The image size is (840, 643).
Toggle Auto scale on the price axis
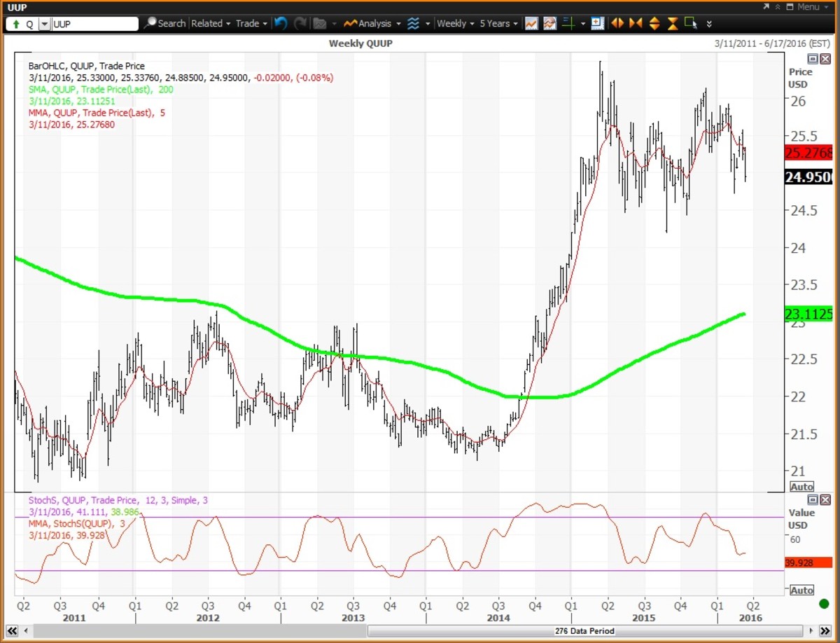pos(801,486)
